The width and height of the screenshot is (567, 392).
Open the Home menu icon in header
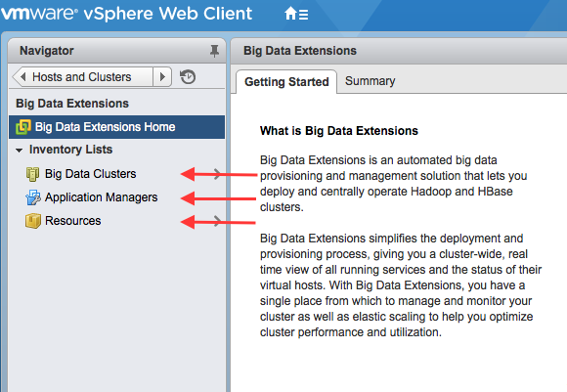(x=296, y=14)
